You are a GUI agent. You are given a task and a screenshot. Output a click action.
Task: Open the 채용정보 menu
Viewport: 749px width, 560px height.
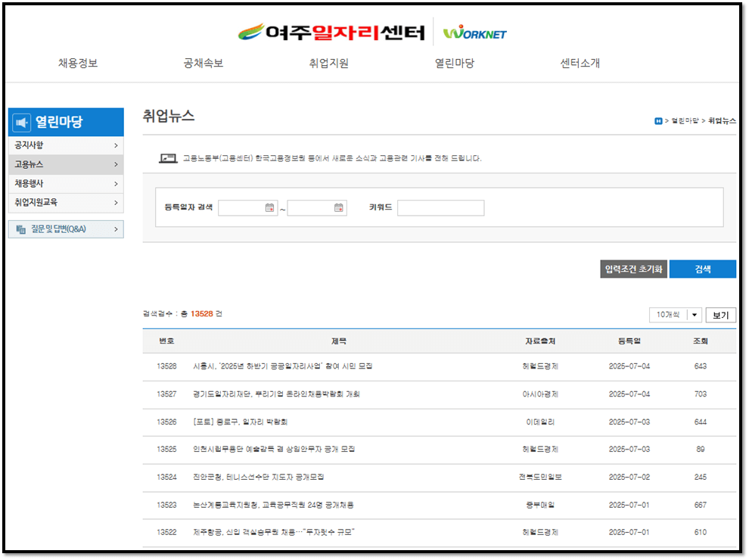pyautogui.click(x=79, y=64)
